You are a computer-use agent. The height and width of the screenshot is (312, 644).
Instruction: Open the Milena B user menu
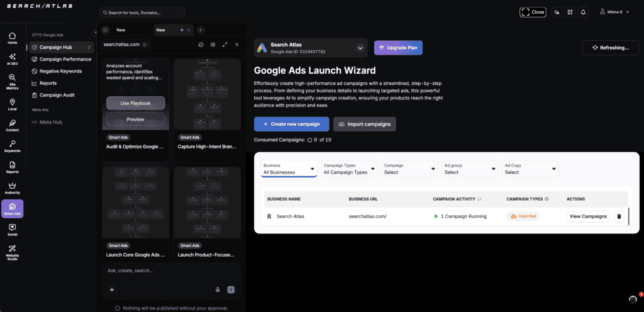615,13
